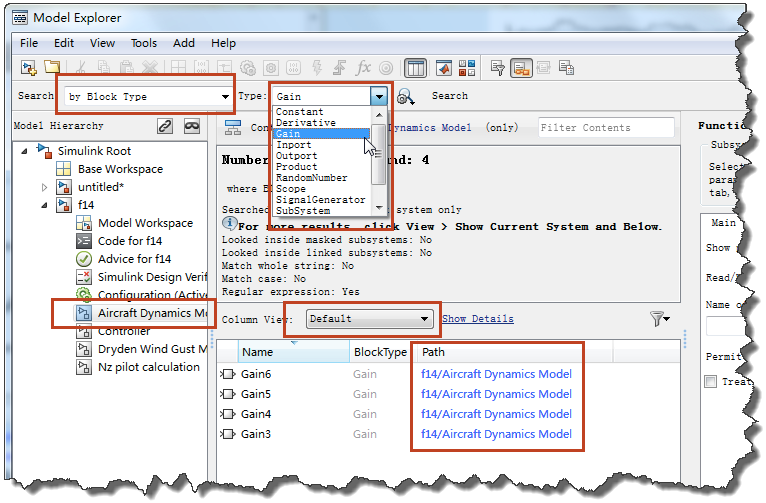Open the File menu

(x=29, y=43)
